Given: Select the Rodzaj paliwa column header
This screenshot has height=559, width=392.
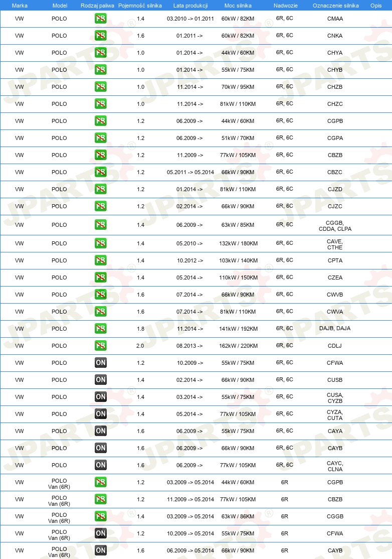Looking at the screenshot, I should pos(98,6).
